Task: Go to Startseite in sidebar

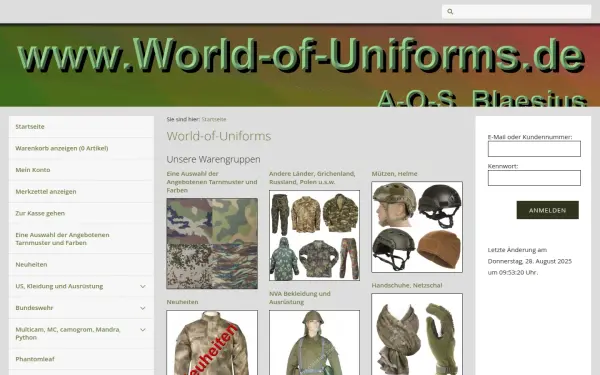Action: 30,127
